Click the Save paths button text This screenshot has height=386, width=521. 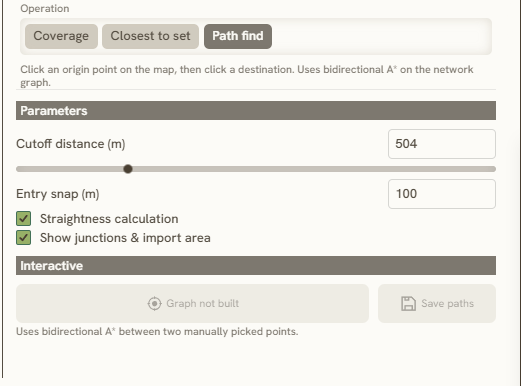pyautogui.click(x=447, y=303)
